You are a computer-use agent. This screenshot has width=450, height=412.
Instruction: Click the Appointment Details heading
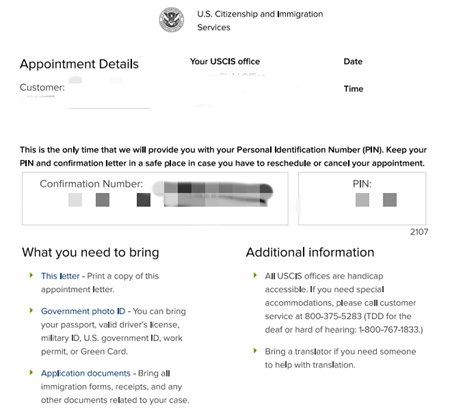(x=79, y=64)
